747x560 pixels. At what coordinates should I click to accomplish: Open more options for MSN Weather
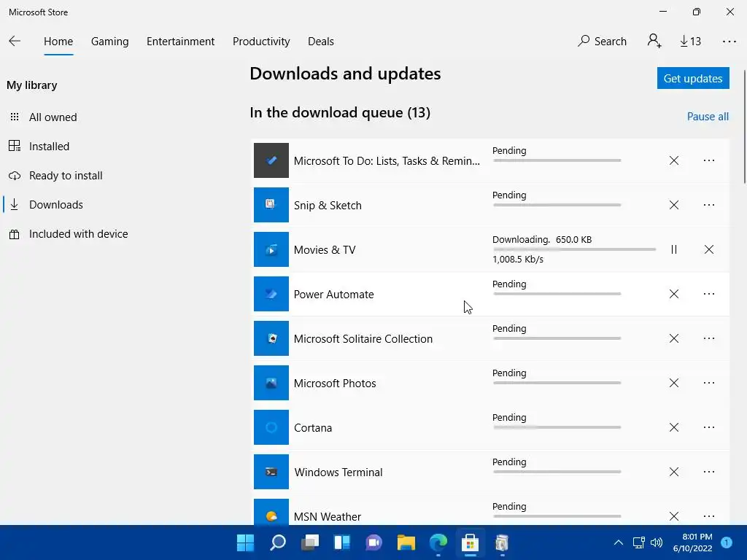tap(709, 516)
